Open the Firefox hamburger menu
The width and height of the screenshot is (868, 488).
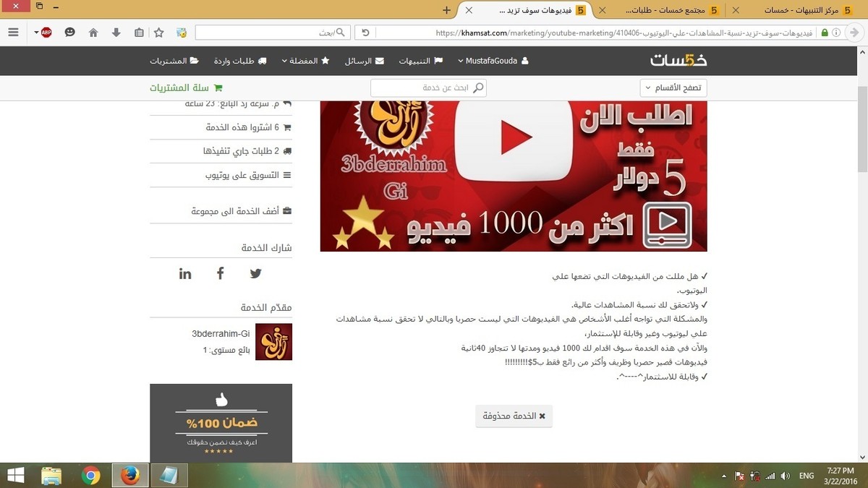[13, 33]
